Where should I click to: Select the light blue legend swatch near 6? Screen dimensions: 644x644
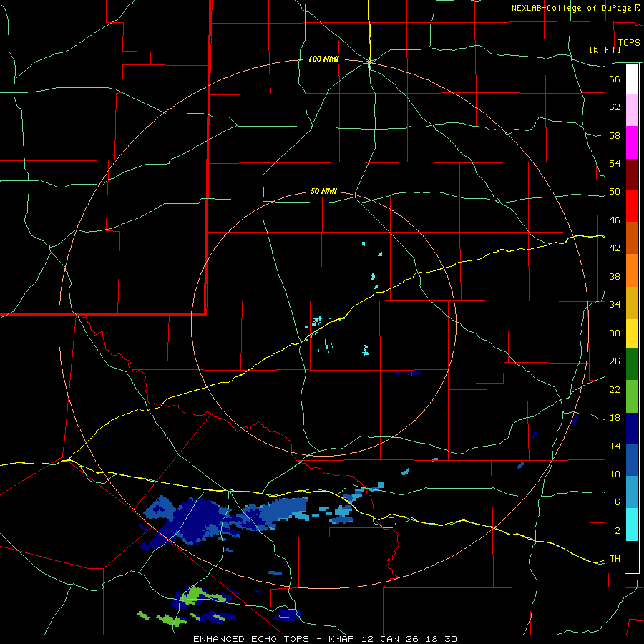tap(632, 492)
